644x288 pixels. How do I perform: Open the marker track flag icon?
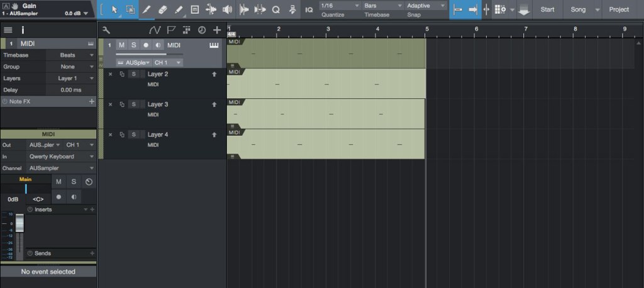tap(171, 30)
